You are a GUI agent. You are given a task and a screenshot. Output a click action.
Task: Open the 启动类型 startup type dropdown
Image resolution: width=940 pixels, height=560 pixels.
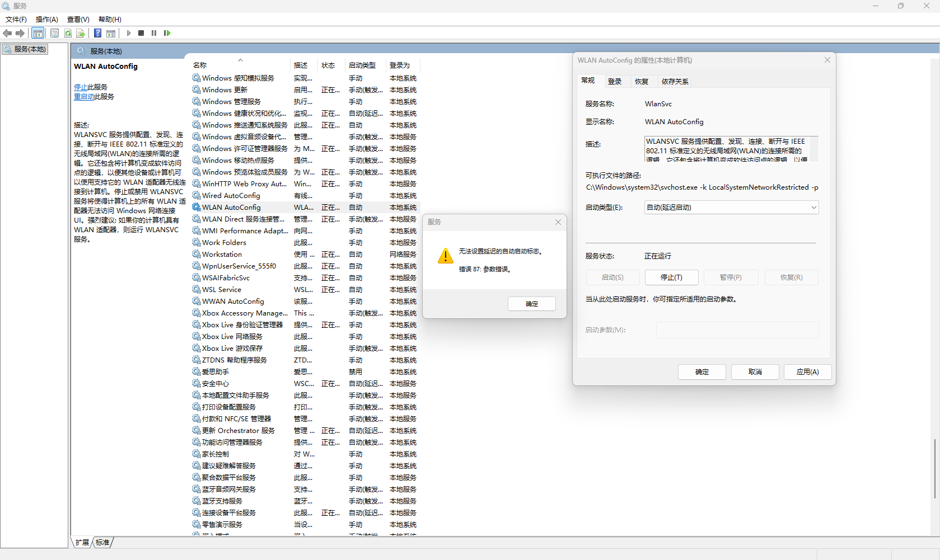click(x=732, y=208)
